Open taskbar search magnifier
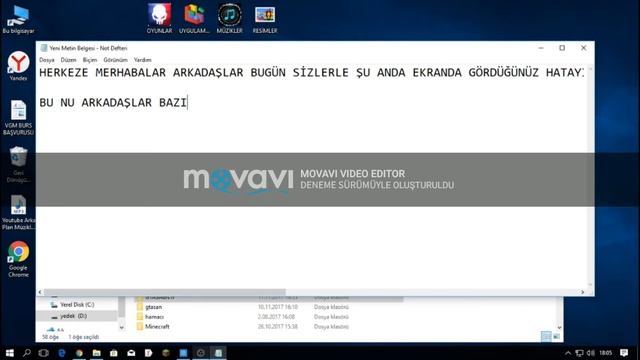Image resolution: width=640 pixels, height=360 pixels. coord(27,353)
